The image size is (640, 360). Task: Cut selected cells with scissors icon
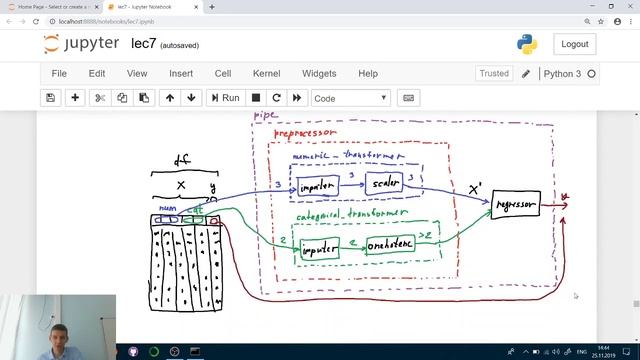(100, 98)
